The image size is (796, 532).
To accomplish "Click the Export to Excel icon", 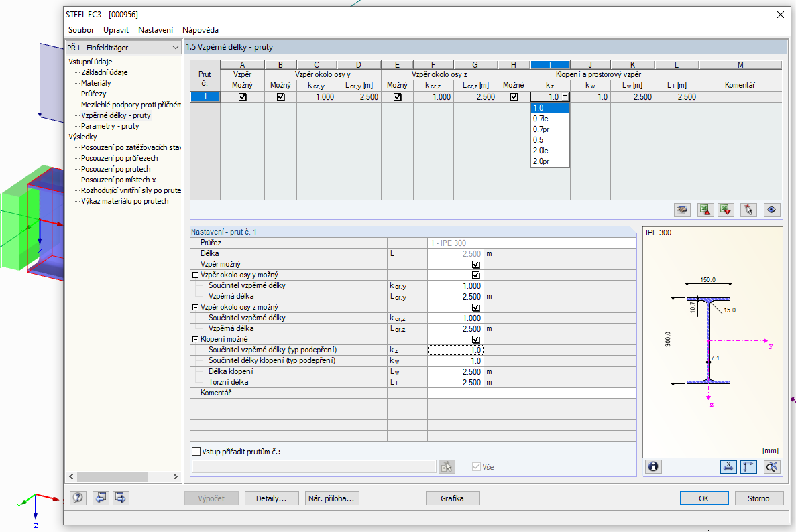I will [704, 210].
